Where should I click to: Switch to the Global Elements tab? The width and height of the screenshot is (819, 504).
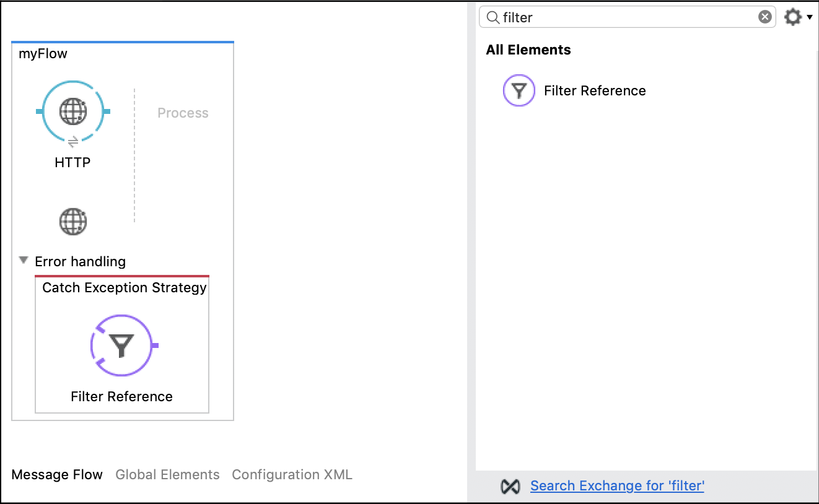167,474
